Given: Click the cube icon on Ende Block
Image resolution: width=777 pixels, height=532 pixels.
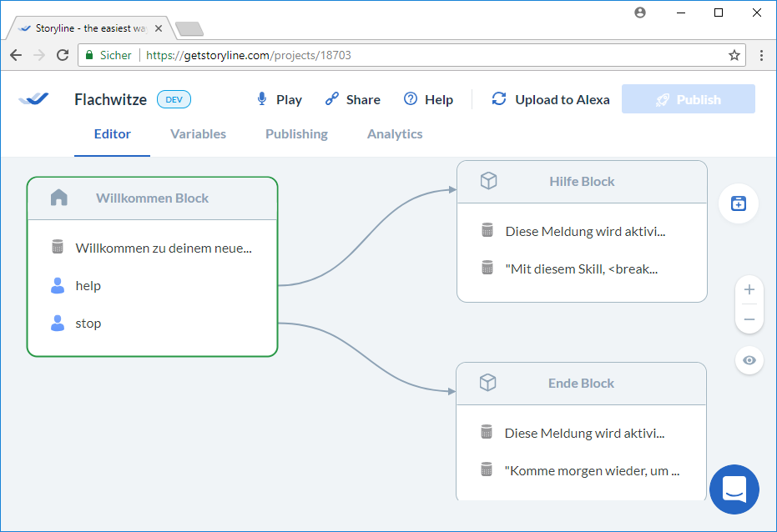Looking at the screenshot, I should click(488, 383).
